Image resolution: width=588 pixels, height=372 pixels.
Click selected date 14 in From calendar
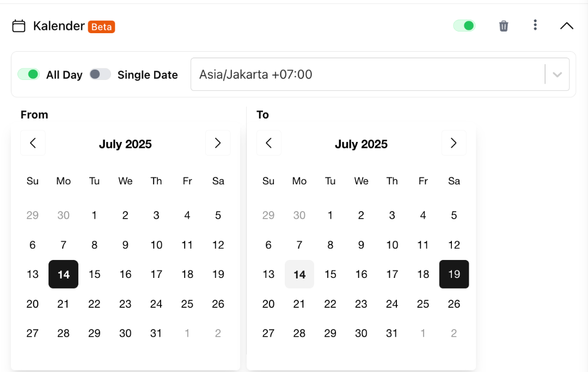click(63, 274)
